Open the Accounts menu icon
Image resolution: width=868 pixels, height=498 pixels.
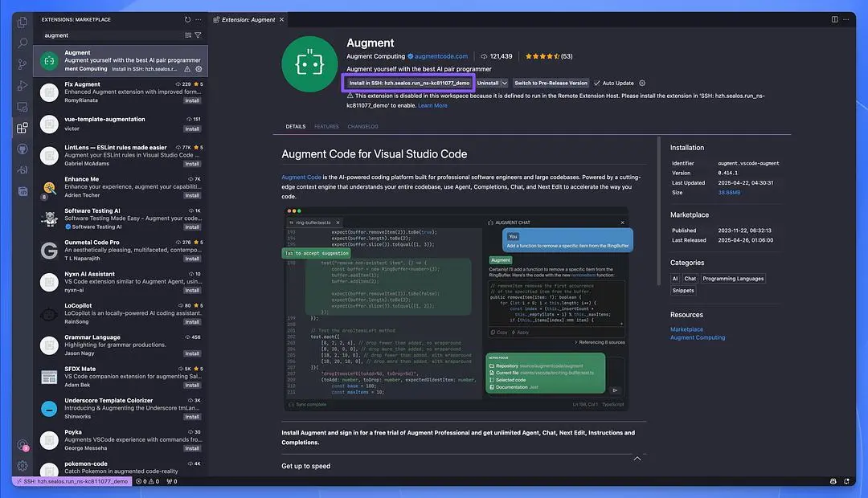(x=23, y=445)
